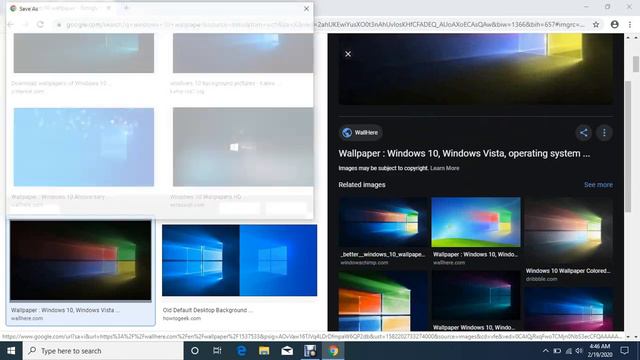The height and width of the screenshot is (360, 640).
Task: Open the Mail app from the taskbar
Action: coord(287,351)
